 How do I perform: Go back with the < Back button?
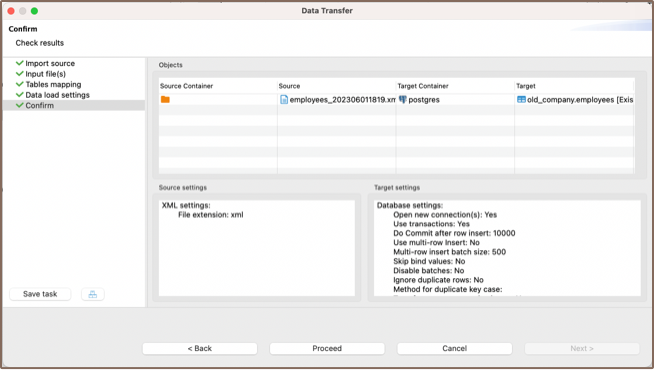(200, 348)
